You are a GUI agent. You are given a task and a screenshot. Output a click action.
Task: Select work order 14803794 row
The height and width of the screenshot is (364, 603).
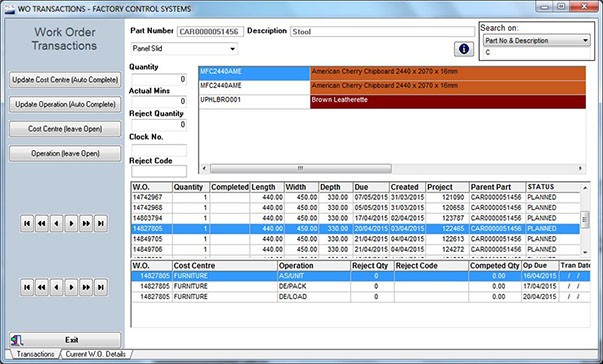(x=356, y=218)
